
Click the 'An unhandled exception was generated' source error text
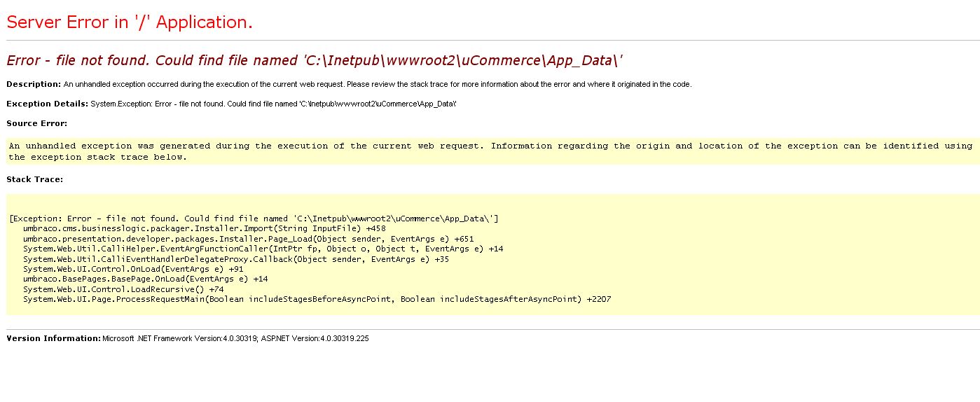point(490,151)
